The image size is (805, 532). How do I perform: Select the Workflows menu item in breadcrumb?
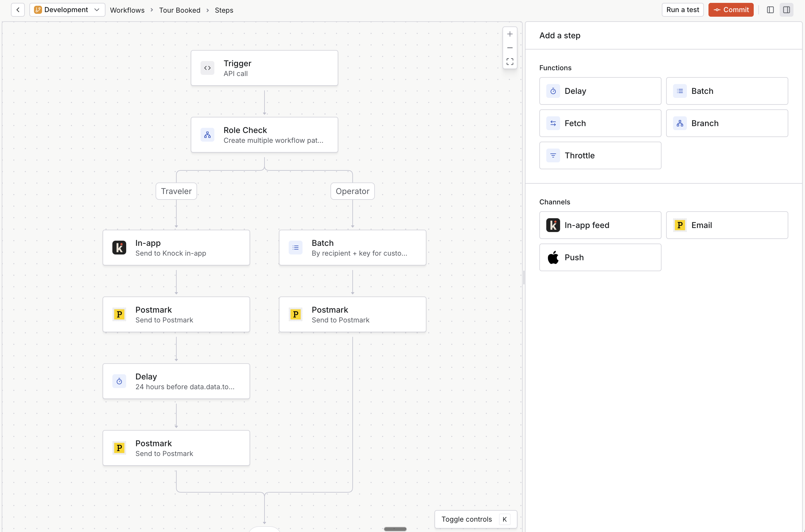[127, 10]
